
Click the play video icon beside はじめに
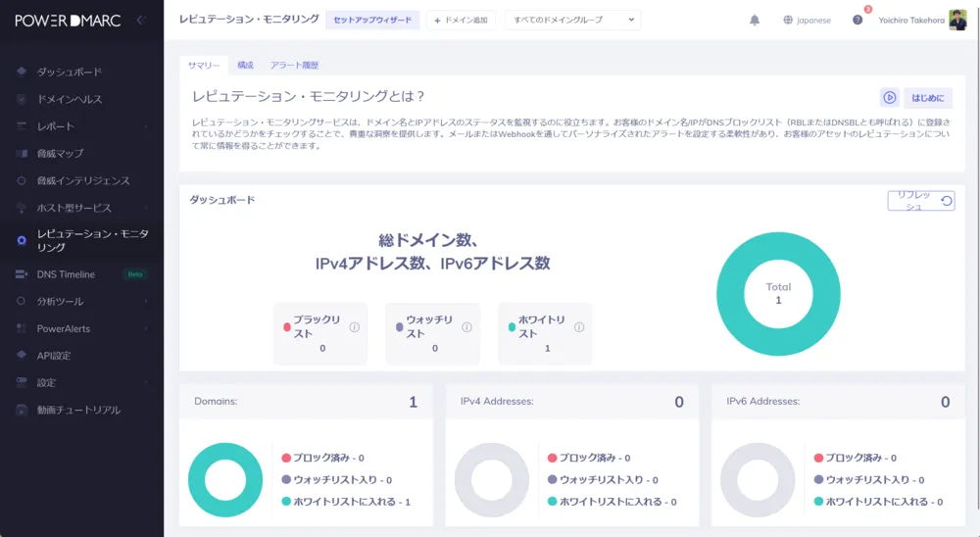[889, 97]
